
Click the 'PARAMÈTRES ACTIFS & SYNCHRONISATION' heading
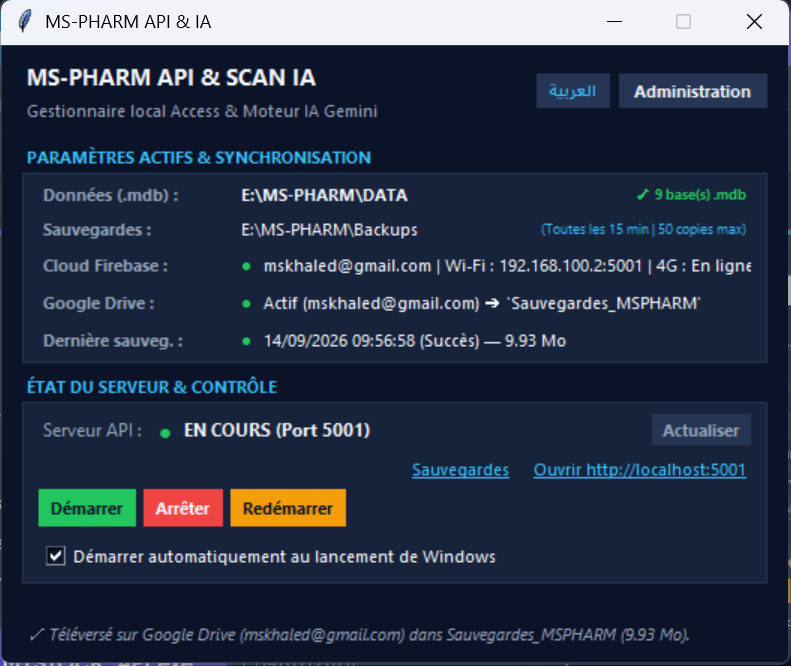(x=199, y=157)
